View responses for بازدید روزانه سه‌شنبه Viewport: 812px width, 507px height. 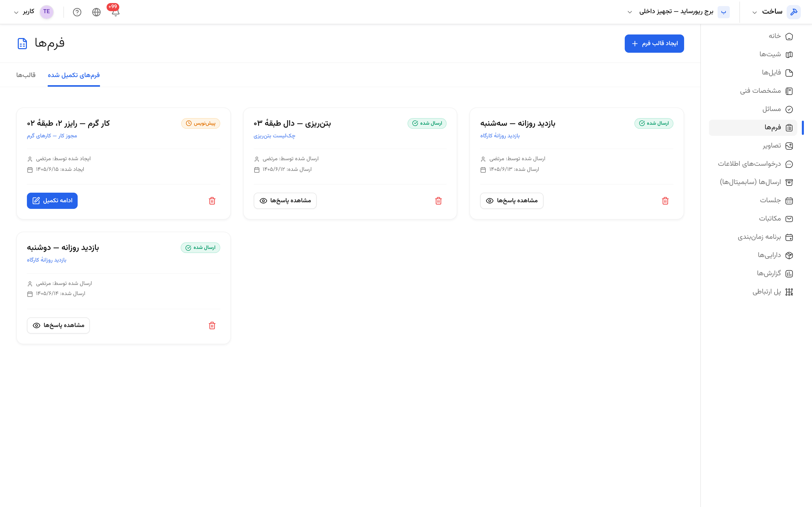(x=511, y=201)
